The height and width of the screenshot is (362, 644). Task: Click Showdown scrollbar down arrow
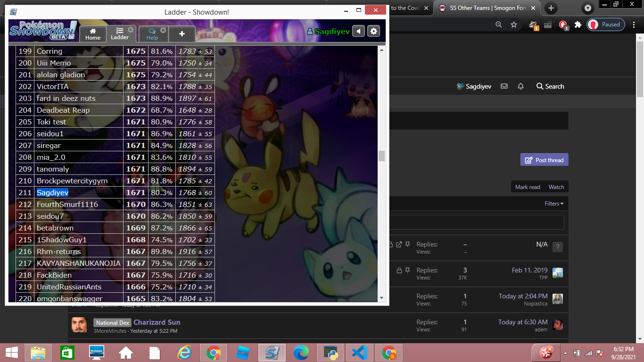(381, 298)
